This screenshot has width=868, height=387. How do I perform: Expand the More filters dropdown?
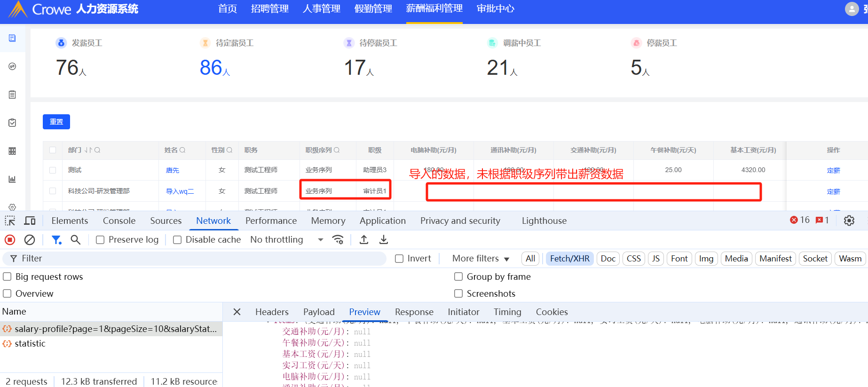click(x=481, y=259)
